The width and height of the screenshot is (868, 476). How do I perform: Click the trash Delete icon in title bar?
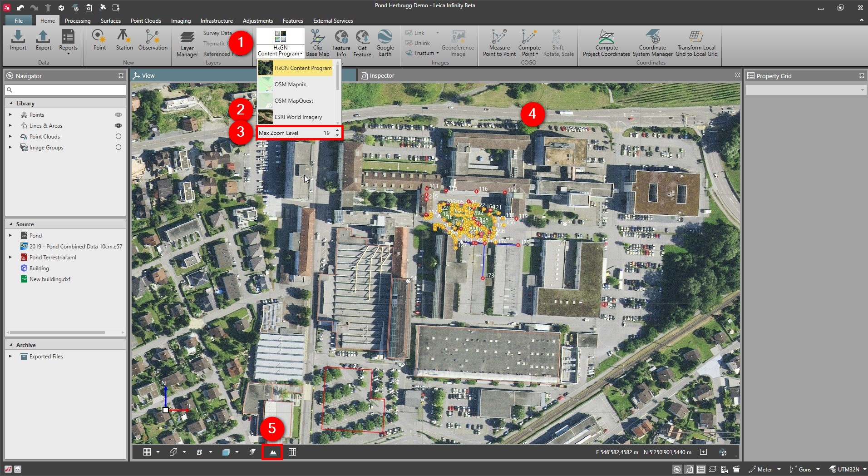48,8
